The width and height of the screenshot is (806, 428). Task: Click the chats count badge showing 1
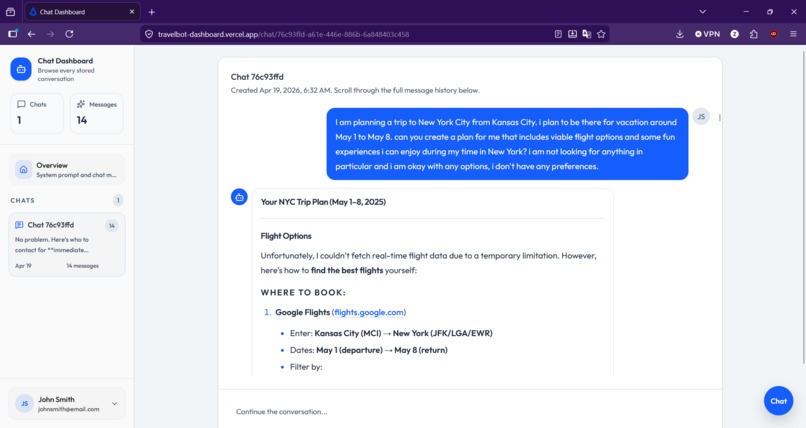[x=118, y=200]
